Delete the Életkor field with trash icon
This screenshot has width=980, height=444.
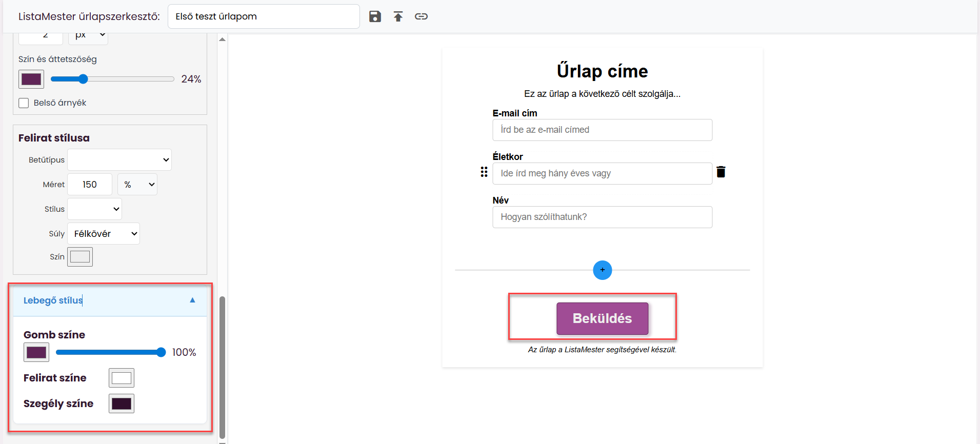point(721,172)
